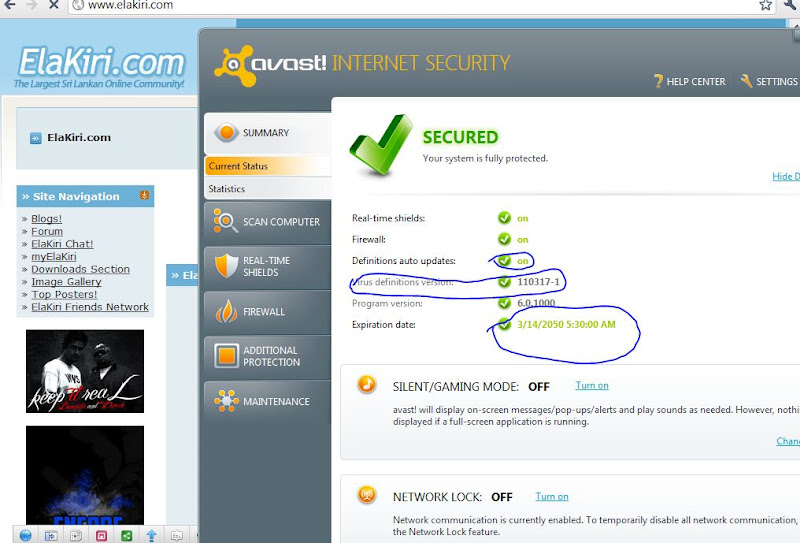Open the Real-Time Shields section

coord(267,266)
